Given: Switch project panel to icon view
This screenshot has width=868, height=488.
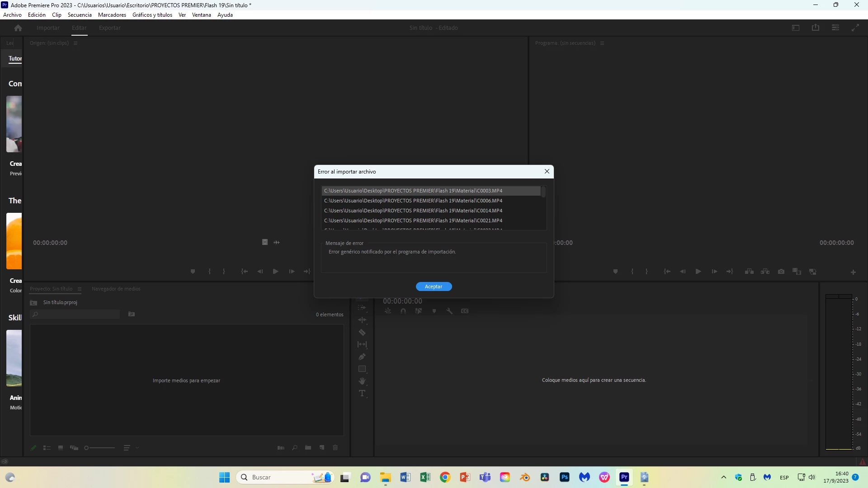Looking at the screenshot, I should click(61, 448).
